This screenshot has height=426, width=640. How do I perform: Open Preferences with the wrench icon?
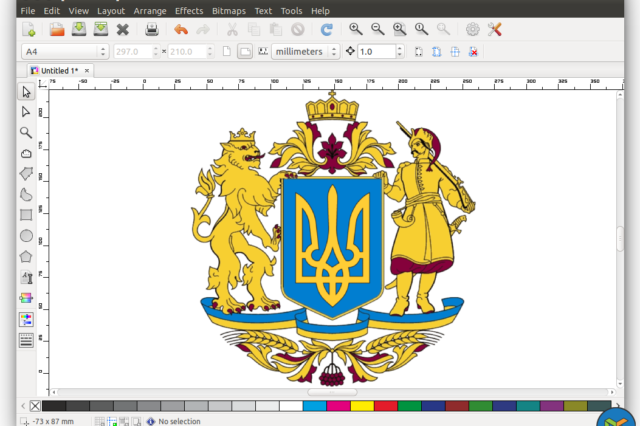[x=494, y=30]
